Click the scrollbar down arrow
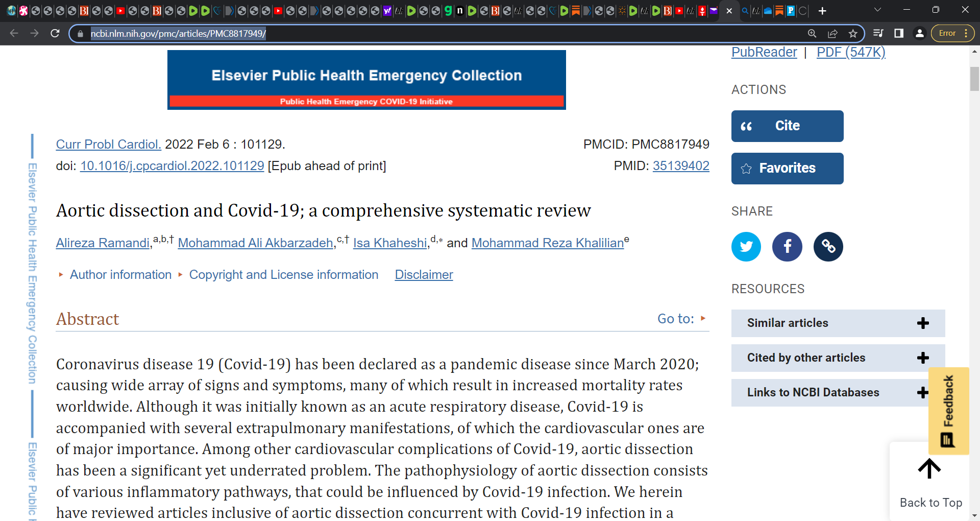The height and width of the screenshot is (521, 980). click(x=974, y=516)
